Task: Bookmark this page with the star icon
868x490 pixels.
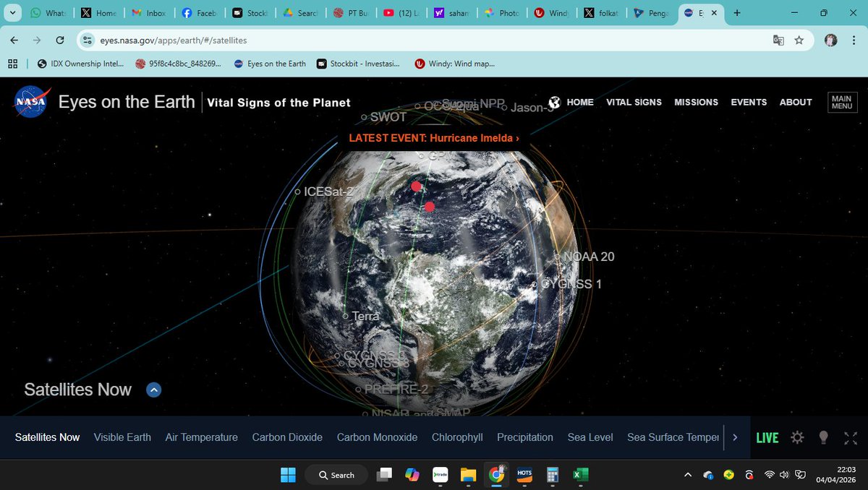Action: 799,40
